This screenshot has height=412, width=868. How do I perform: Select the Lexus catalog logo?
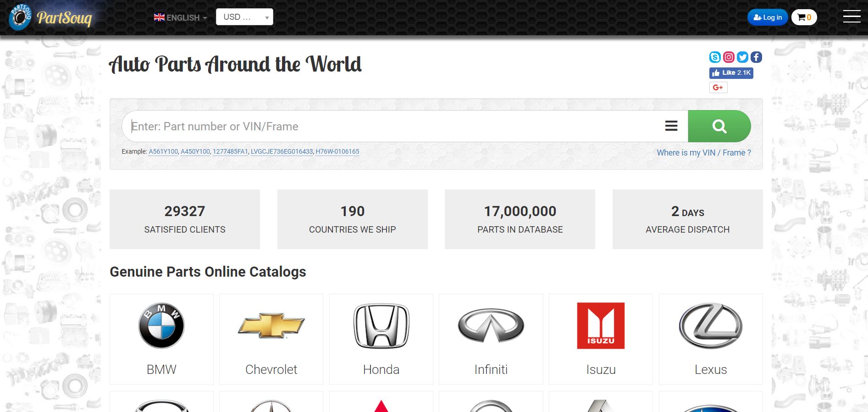pos(711,326)
